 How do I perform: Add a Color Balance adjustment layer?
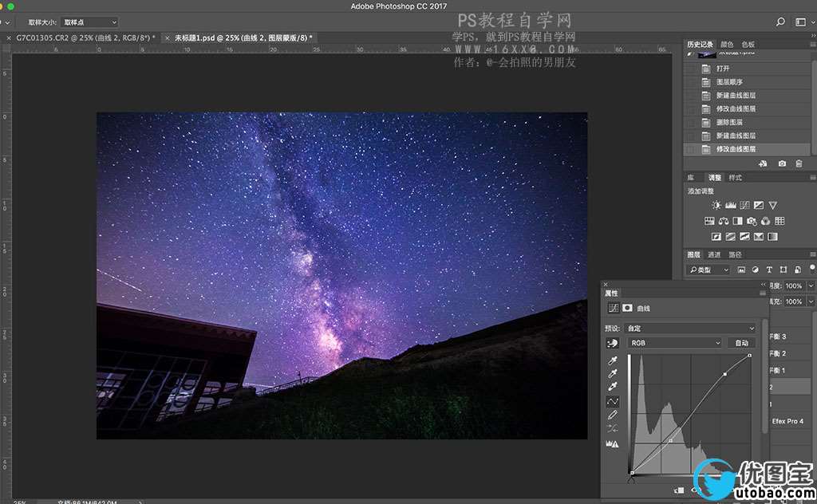(x=723, y=221)
